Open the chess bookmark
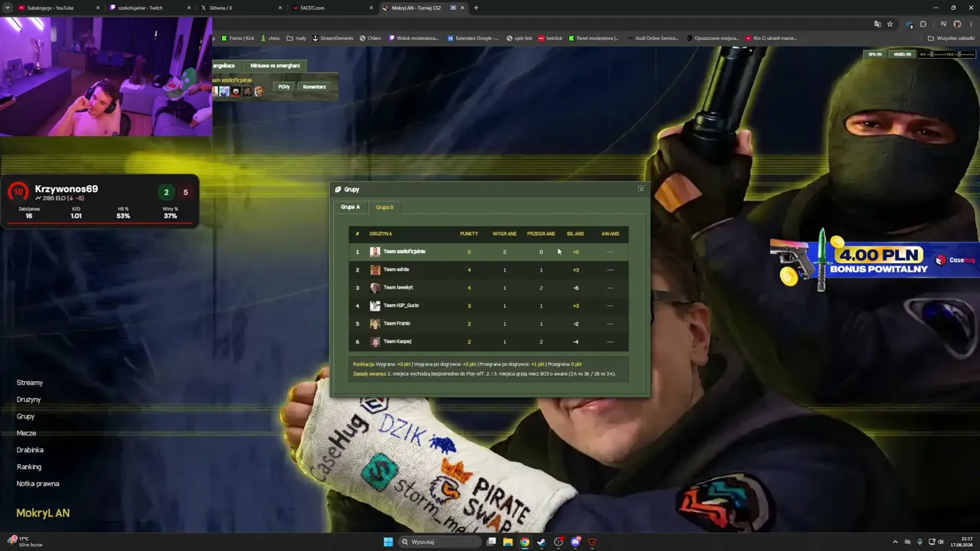This screenshot has height=551, width=980. (x=270, y=38)
